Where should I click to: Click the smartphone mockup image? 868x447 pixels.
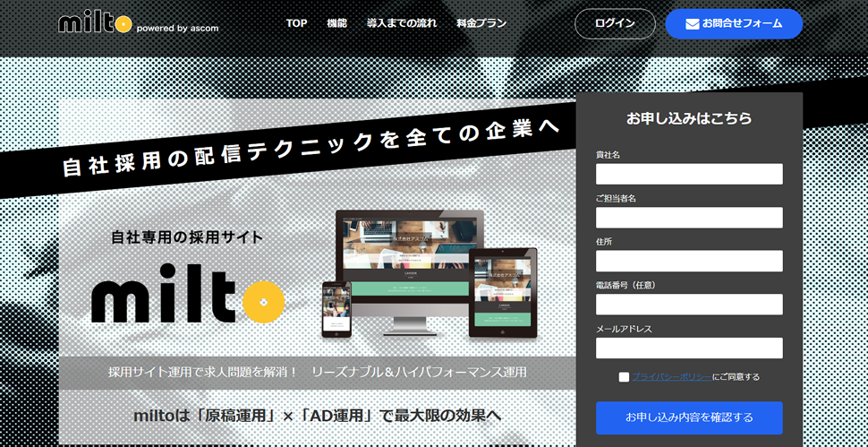(x=336, y=309)
